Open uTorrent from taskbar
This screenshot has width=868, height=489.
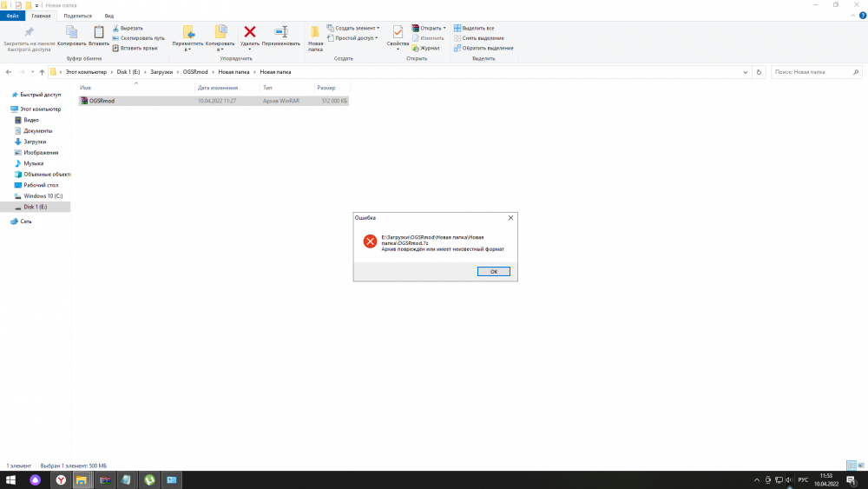(x=149, y=480)
